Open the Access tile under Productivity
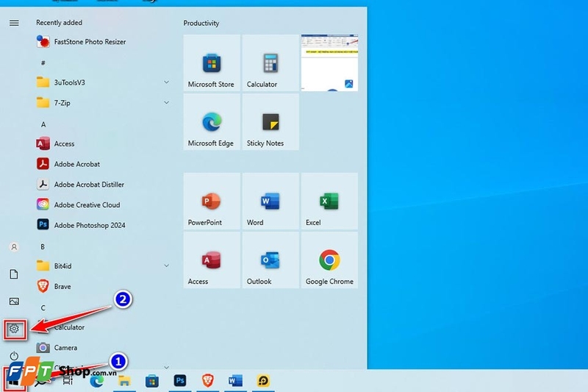Viewport: 588px width, 392px height. pyautogui.click(x=212, y=260)
